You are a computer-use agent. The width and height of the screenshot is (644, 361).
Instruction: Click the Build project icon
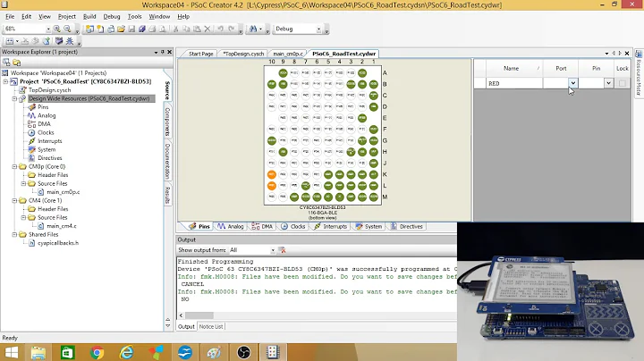(x=10, y=41)
